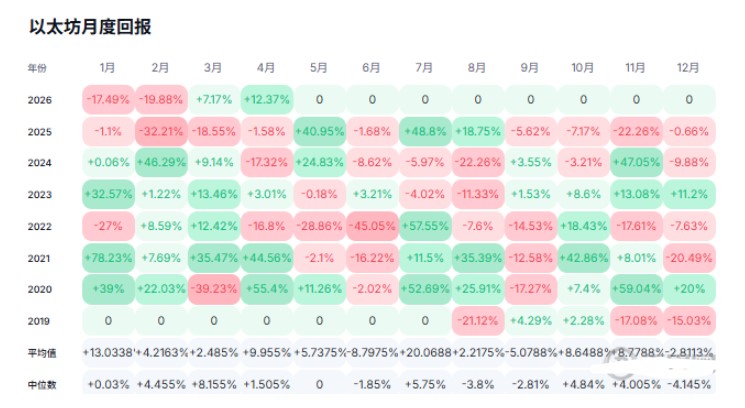Click the 年份 header label
745x408 pixels.
37,68
